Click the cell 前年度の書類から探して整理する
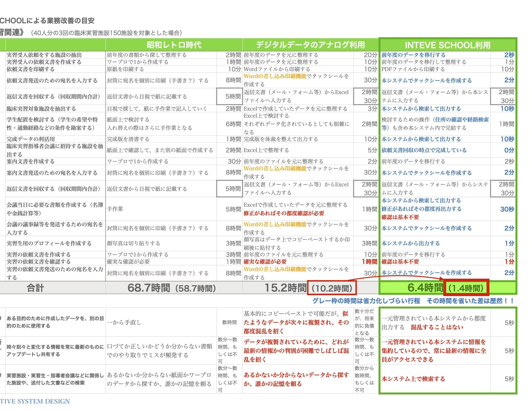This screenshot has height=411, width=532. (x=147, y=55)
